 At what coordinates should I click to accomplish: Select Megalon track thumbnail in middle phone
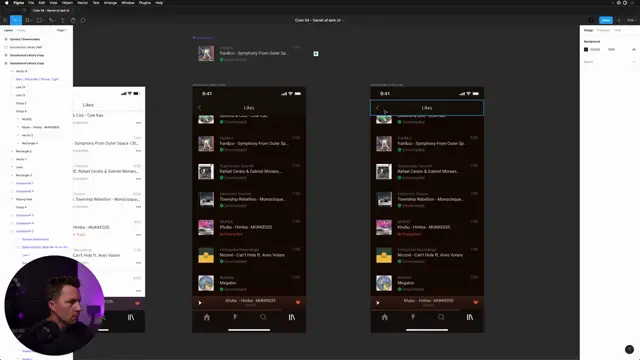(x=206, y=283)
